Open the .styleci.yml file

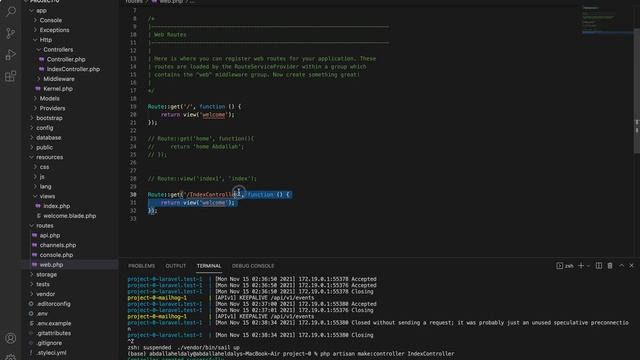tap(51, 353)
